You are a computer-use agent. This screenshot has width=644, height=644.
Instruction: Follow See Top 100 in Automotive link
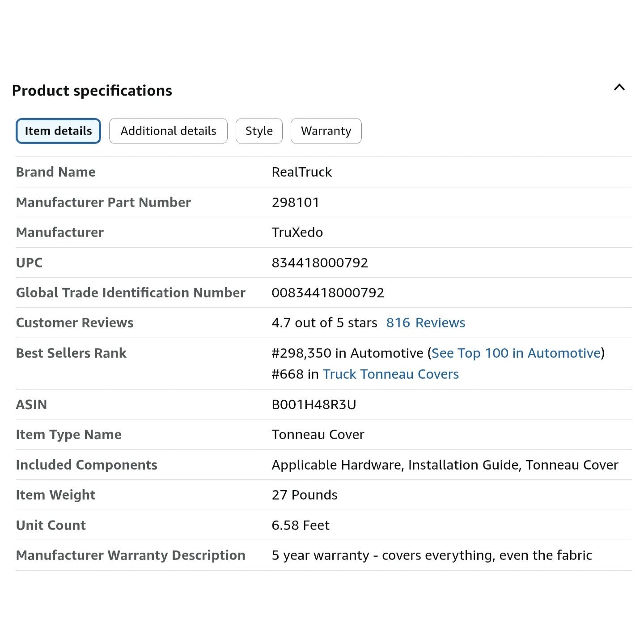tap(516, 353)
